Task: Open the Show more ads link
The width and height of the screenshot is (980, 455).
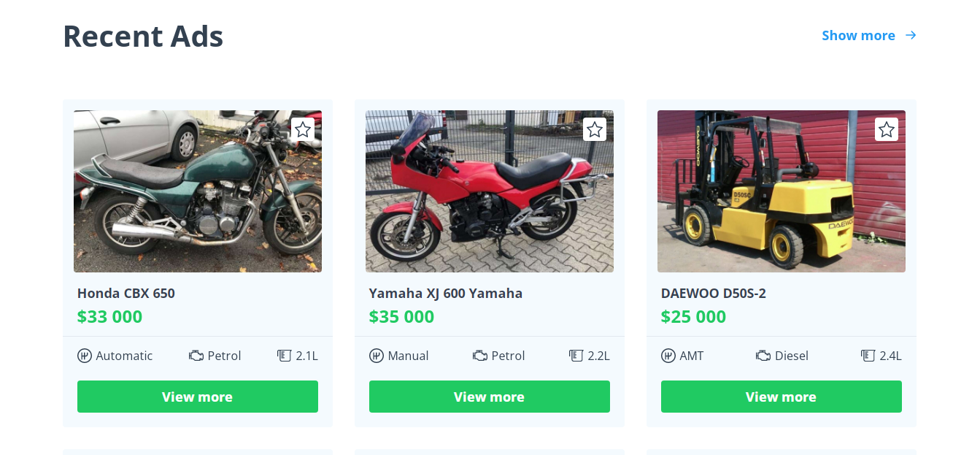Action: tap(858, 36)
